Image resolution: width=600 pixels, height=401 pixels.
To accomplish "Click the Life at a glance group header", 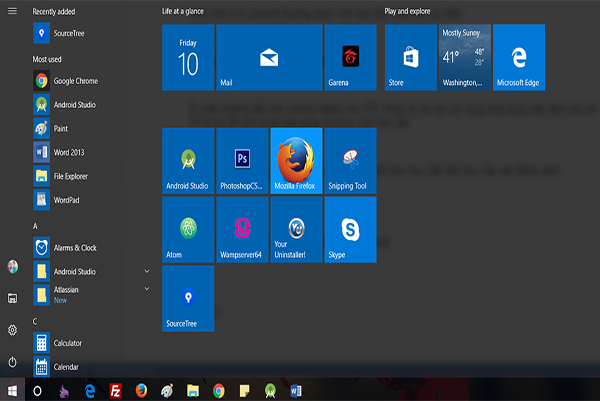I will (183, 11).
